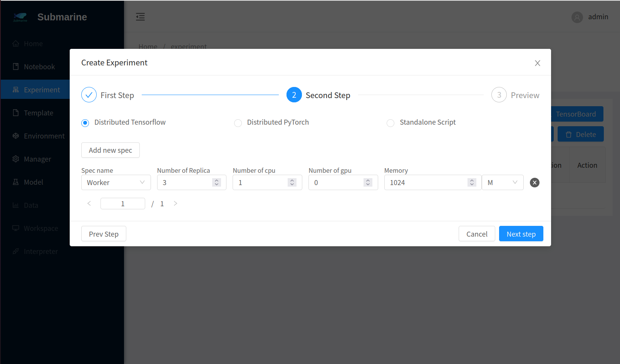
Task: Click the previous page arrow in pagination
Action: [89, 204]
